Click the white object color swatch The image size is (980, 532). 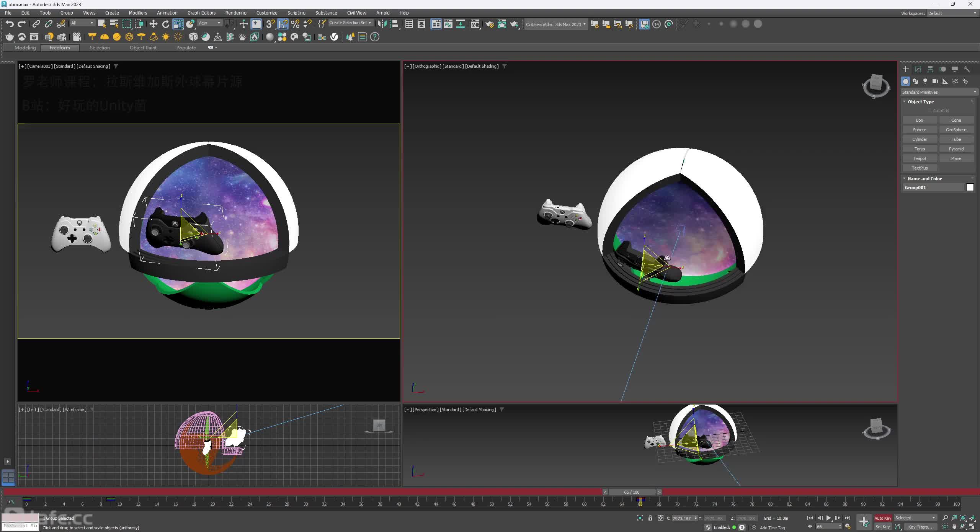point(970,188)
